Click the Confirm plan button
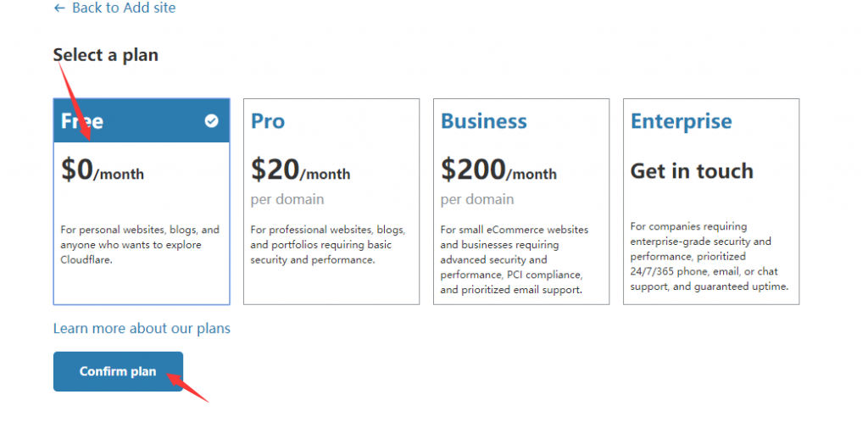Image resolution: width=868 pixels, height=439 pixels. (x=118, y=371)
